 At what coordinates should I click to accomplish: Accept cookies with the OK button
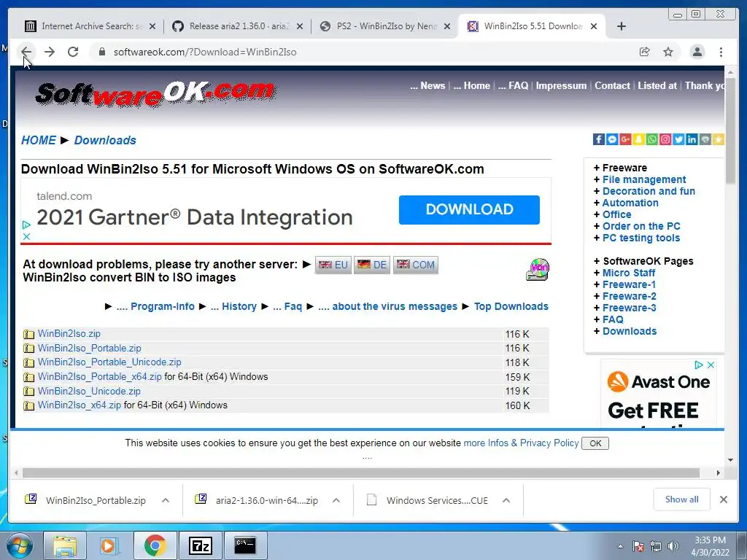595,443
